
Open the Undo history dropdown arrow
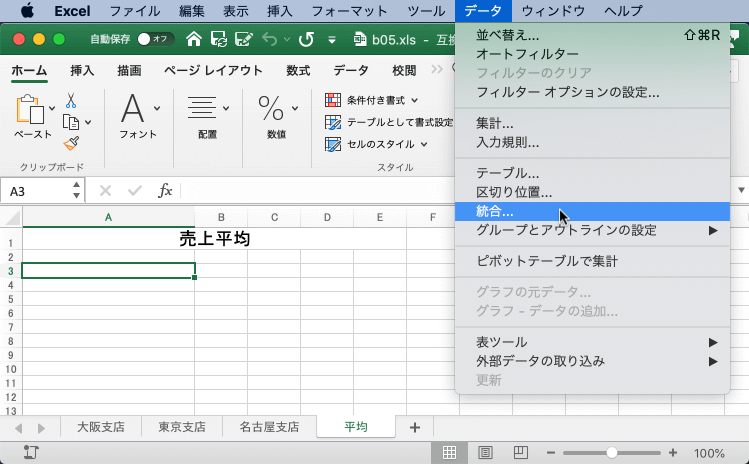pyautogui.click(x=287, y=40)
